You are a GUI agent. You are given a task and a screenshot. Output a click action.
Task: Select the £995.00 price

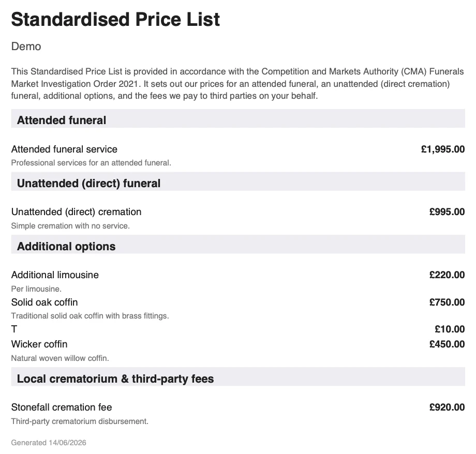point(447,212)
